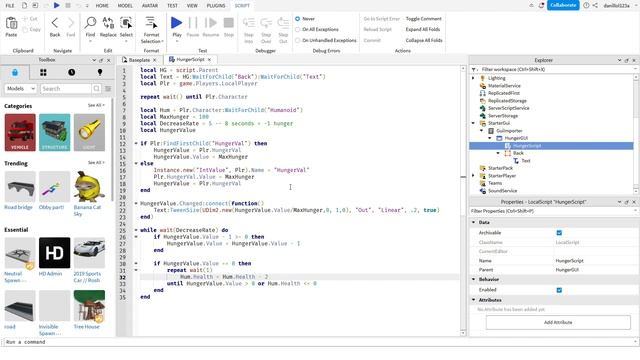
Task: Open the Toolbox recent clock tab
Action: pyautogui.click(x=71, y=73)
